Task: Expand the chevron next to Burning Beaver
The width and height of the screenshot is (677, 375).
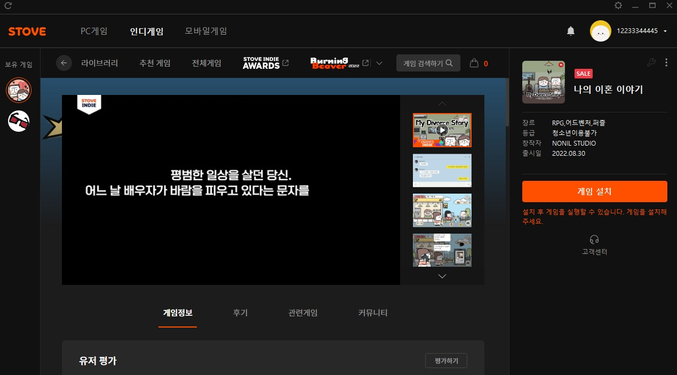Action: click(379, 63)
